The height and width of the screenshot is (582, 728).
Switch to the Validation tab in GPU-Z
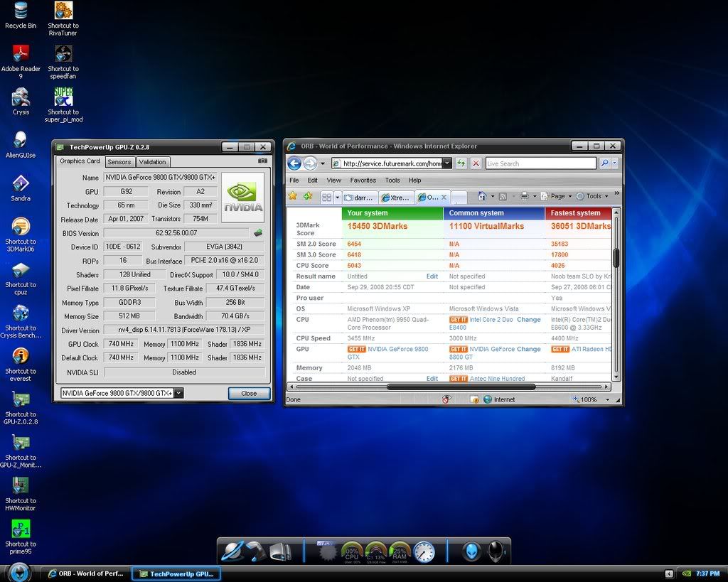tap(152, 162)
